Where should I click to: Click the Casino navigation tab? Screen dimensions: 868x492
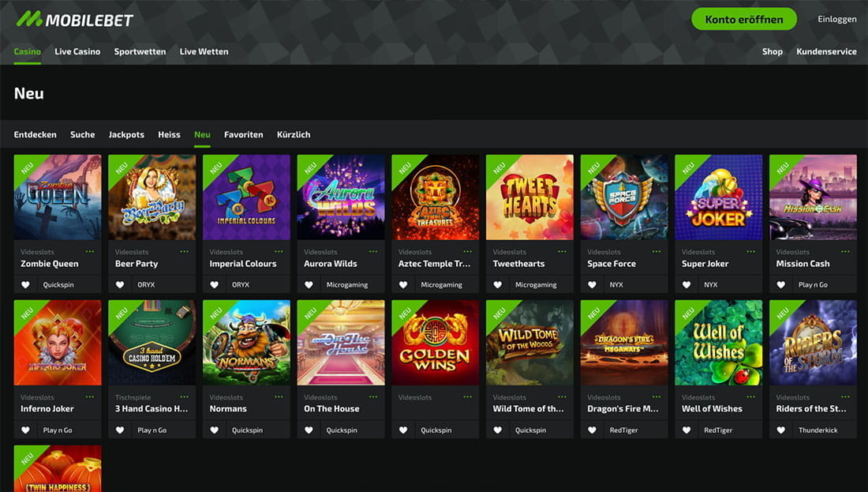pyautogui.click(x=27, y=51)
